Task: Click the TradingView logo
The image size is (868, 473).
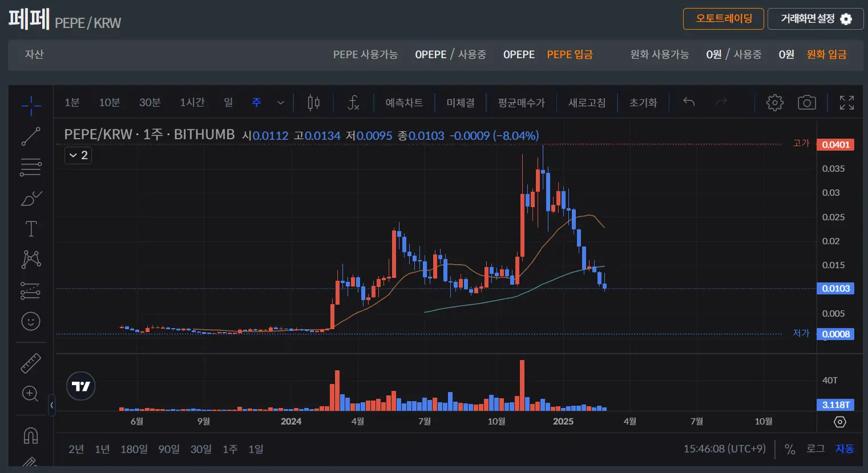Action: coord(81,386)
